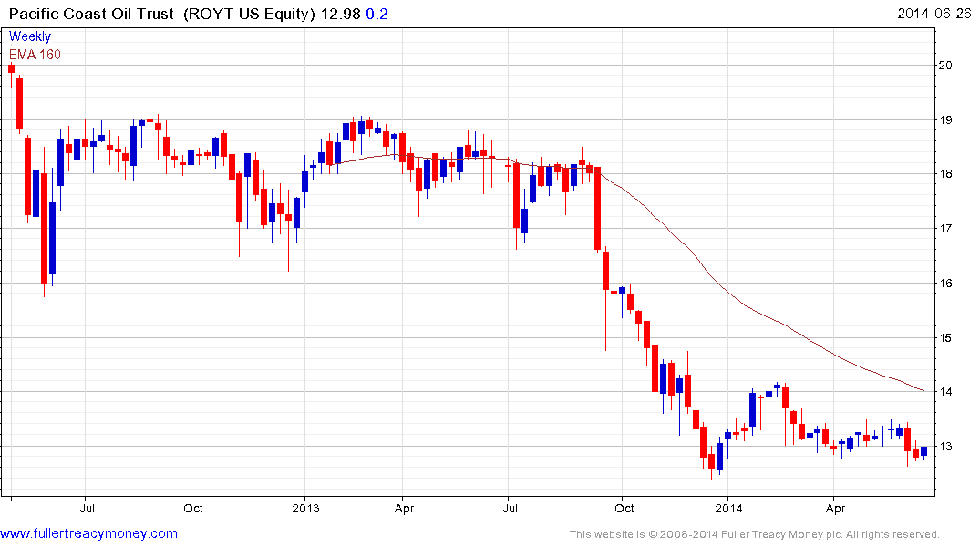The width and height of the screenshot is (980, 547).
Task: Select the '2014' x-axis label
Action: [728, 508]
